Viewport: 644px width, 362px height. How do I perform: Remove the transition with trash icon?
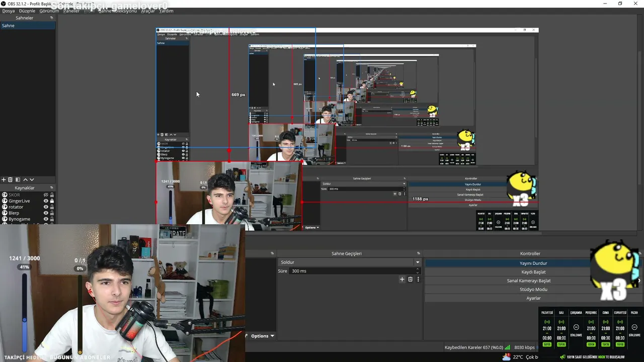(x=410, y=279)
